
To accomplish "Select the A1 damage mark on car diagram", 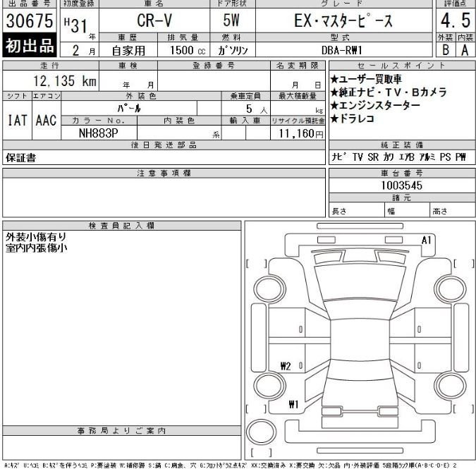I will pyautogui.click(x=427, y=240).
